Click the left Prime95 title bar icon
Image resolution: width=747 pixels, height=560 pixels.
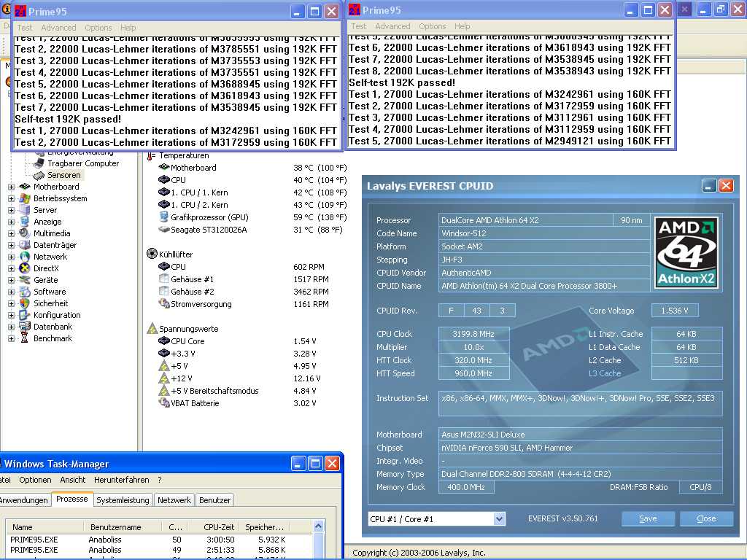pos(20,11)
